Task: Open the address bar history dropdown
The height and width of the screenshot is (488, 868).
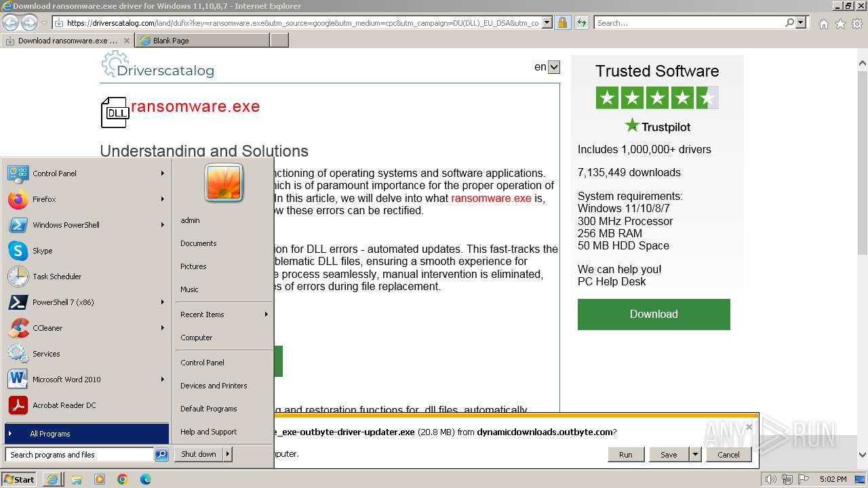Action: point(547,23)
